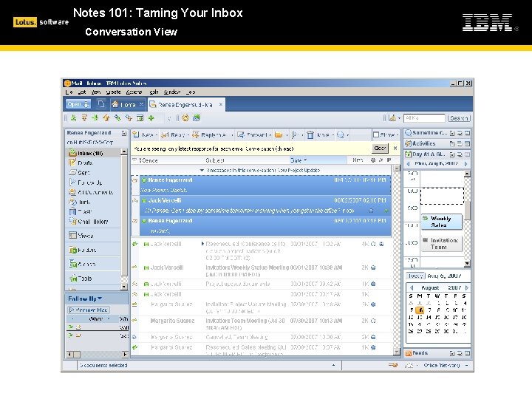Click the Tools icon in sidebar

pos(72,279)
